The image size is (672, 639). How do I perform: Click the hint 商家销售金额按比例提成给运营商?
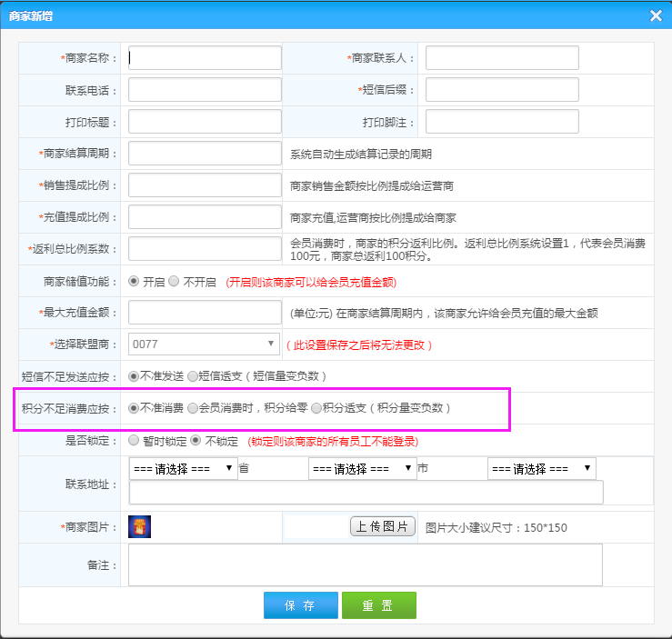pos(372,185)
